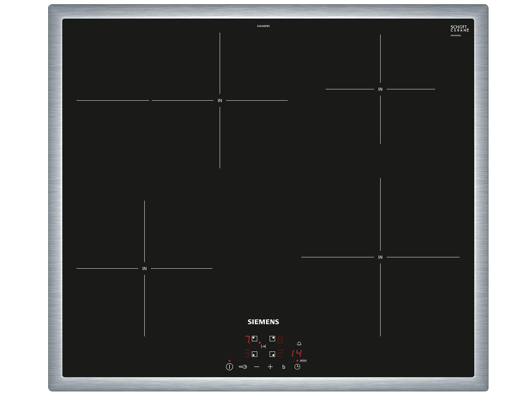Select the rear-right cooking zone icon

[x=272, y=339]
